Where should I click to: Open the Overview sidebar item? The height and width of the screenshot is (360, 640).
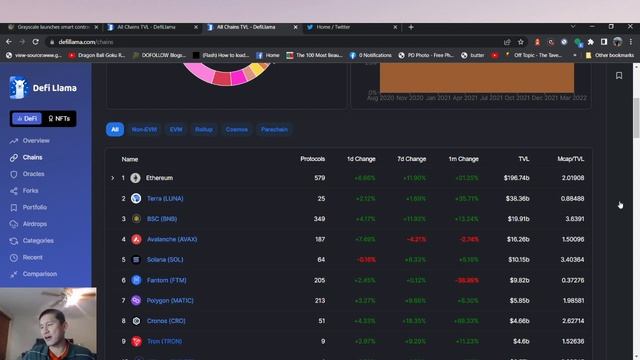click(36, 140)
